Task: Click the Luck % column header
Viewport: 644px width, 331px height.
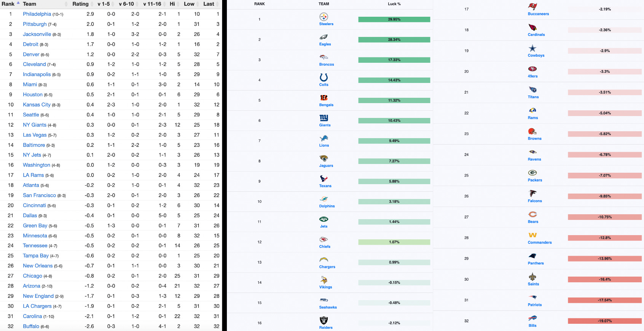Action: pos(394,4)
